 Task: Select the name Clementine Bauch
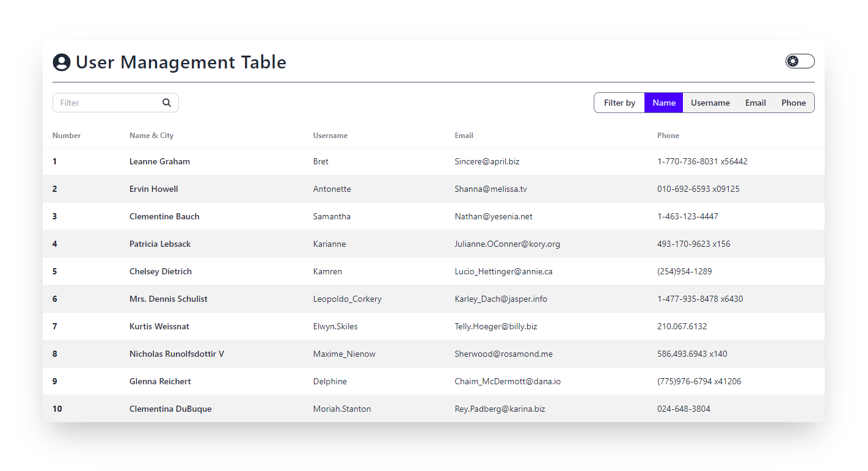pos(164,216)
